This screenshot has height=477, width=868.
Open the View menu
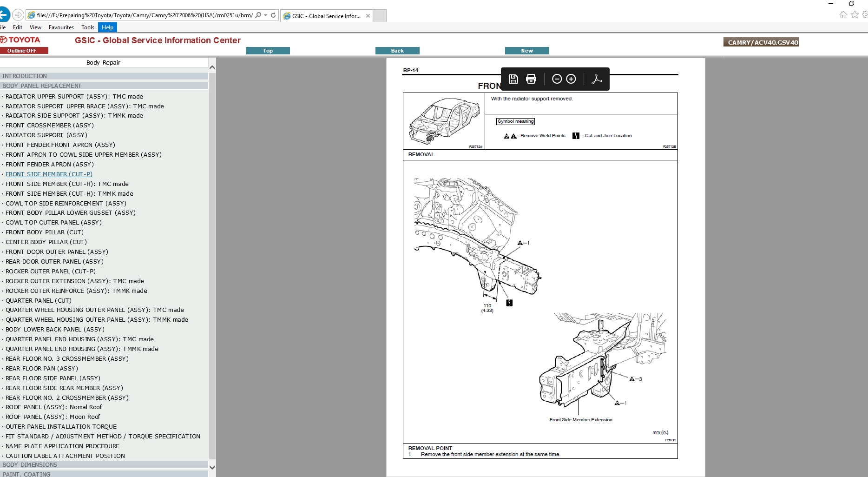[x=35, y=27]
